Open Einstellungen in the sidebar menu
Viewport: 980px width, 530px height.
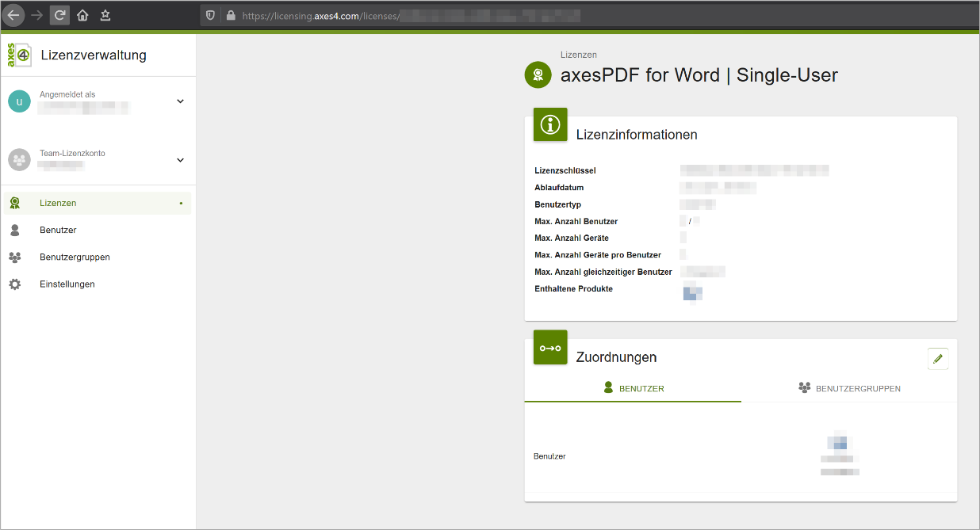point(98,284)
